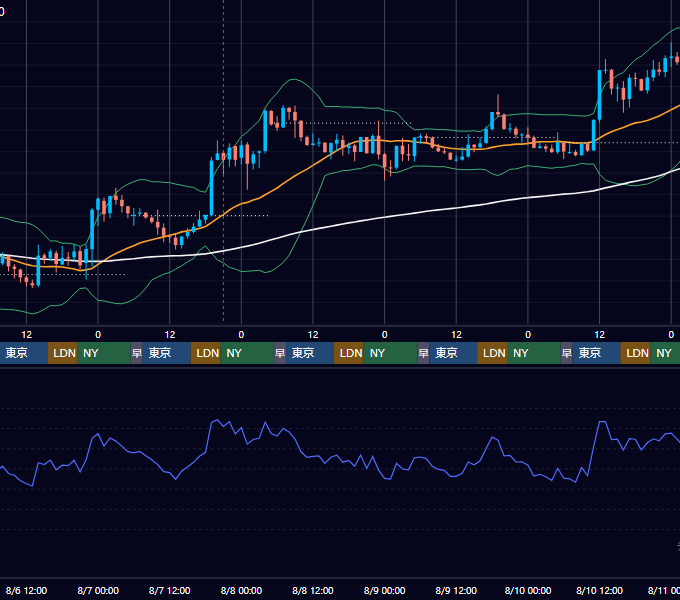Image resolution: width=680 pixels, height=600 pixels.
Task: Select the LDN session block of 8/10
Action: tap(635, 353)
